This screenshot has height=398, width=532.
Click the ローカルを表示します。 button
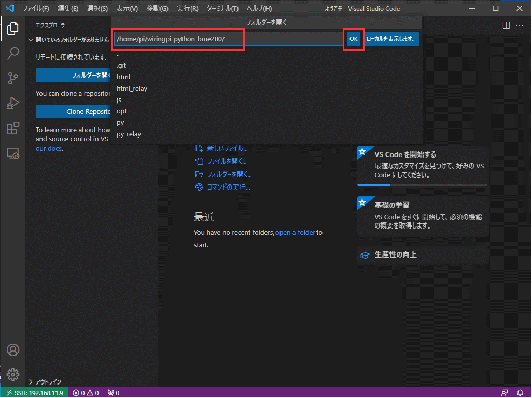pyautogui.click(x=391, y=39)
